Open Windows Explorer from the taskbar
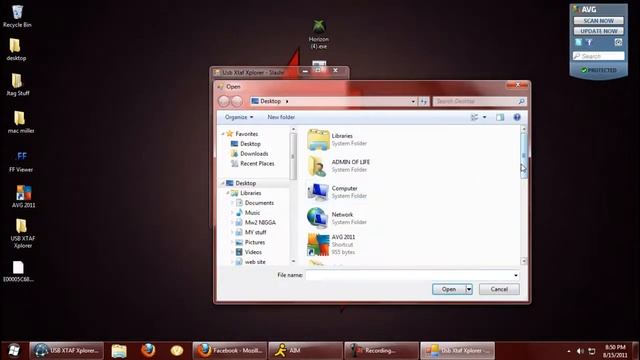The image size is (640, 360). (119, 351)
